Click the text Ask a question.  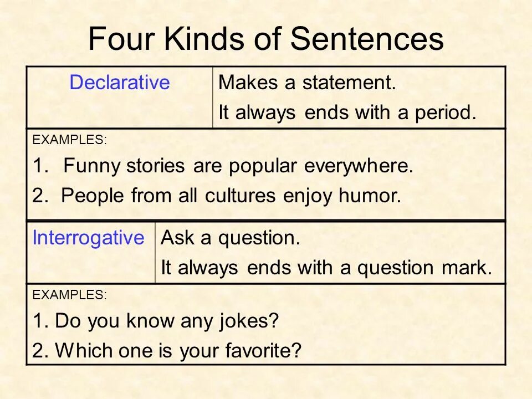click(231, 238)
